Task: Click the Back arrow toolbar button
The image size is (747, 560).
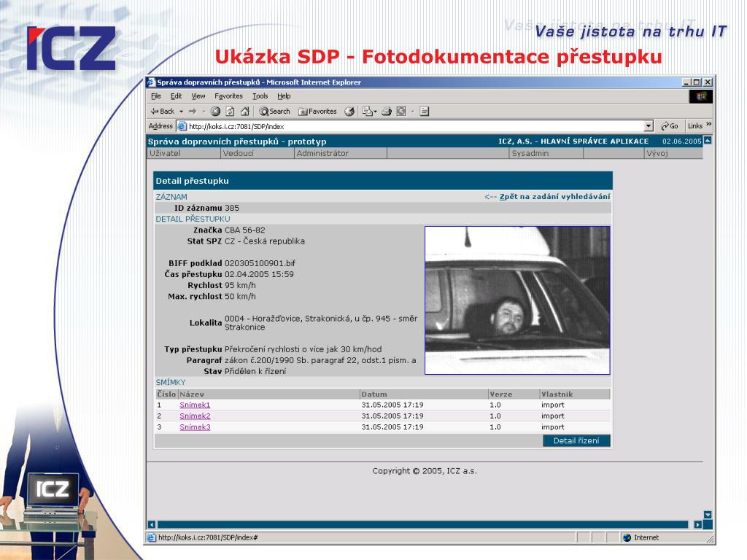Action: (163, 112)
